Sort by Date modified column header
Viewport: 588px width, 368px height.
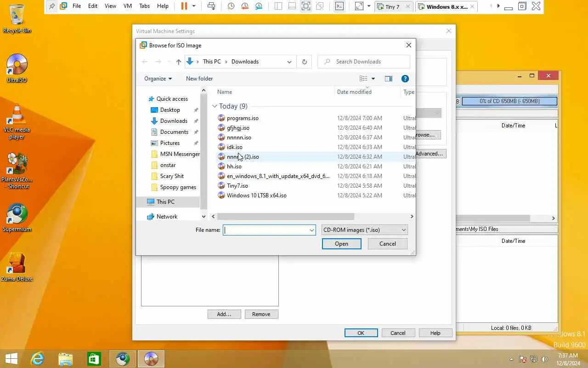(x=354, y=92)
